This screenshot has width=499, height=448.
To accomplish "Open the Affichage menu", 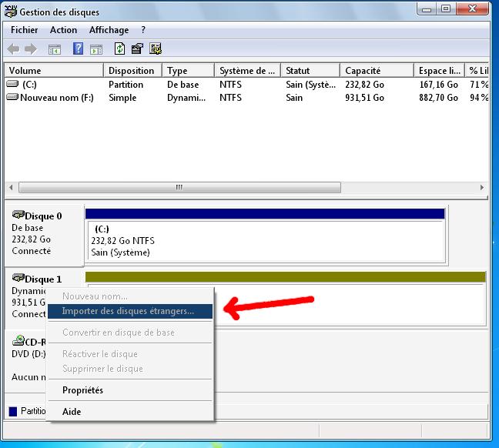I will 109,30.
